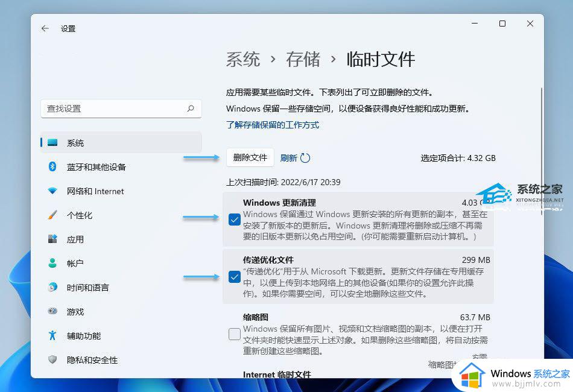573x392 pixels.
Task: Close the Settings window
Action: click(x=530, y=24)
